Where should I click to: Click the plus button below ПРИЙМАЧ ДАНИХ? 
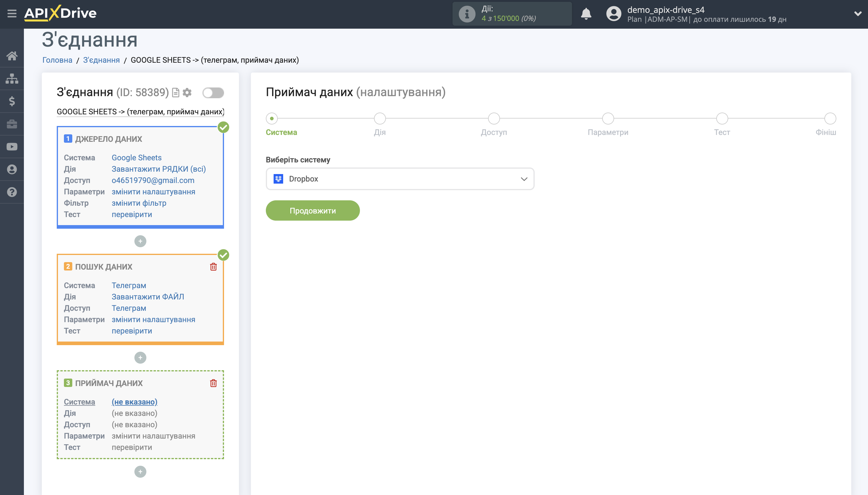[x=140, y=471]
